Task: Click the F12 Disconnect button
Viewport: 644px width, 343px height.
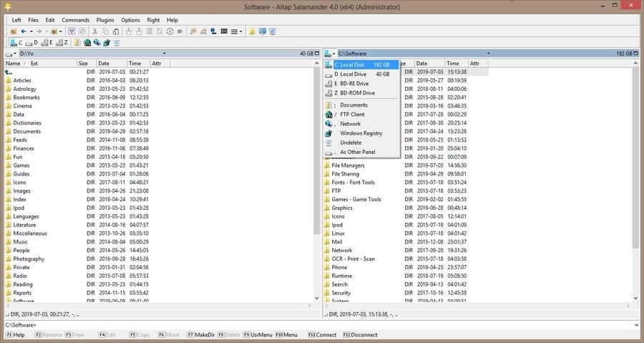Action: click(x=361, y=335)
